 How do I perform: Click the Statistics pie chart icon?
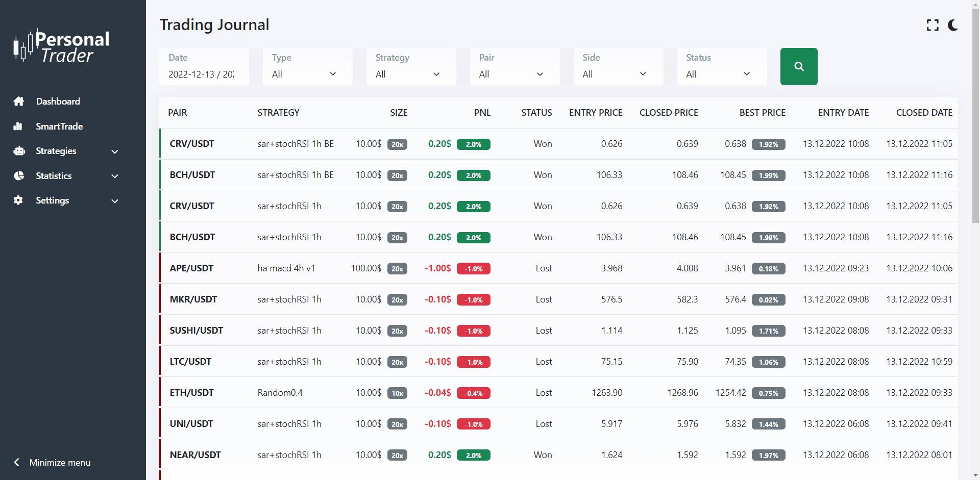coord(19,176)
